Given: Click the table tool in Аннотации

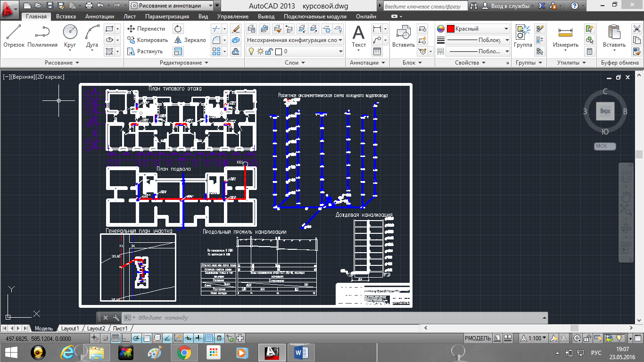Looking at the screenshot, I should point(377,51).
